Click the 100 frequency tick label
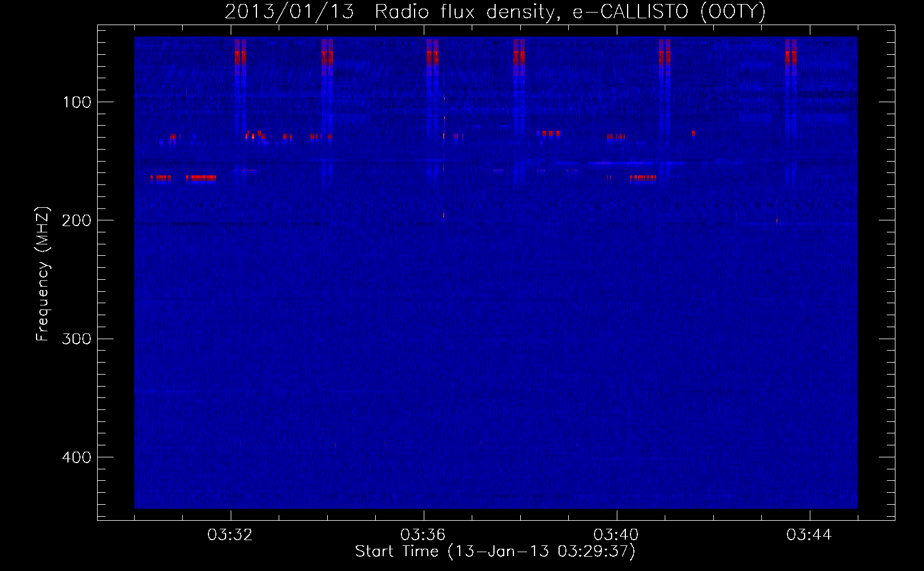The width and height of the screenshot is (924, 571). 77,102
